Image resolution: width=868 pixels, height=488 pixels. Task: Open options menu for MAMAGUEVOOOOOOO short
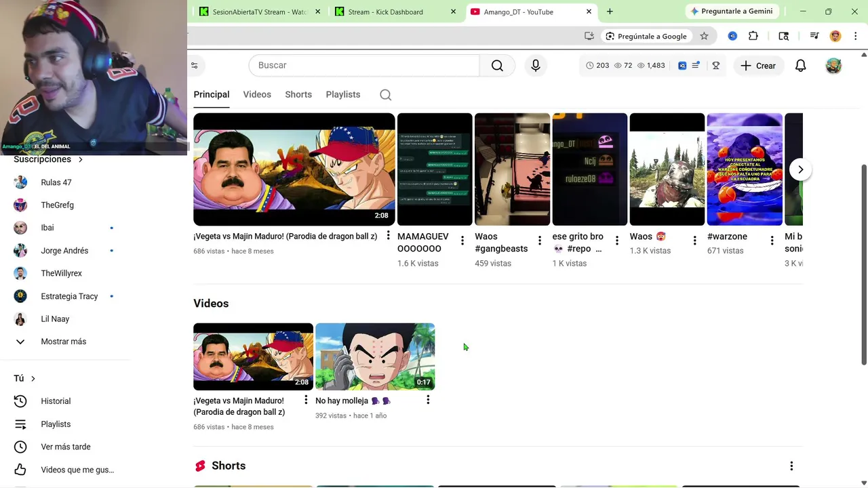(x=462, y=240)
